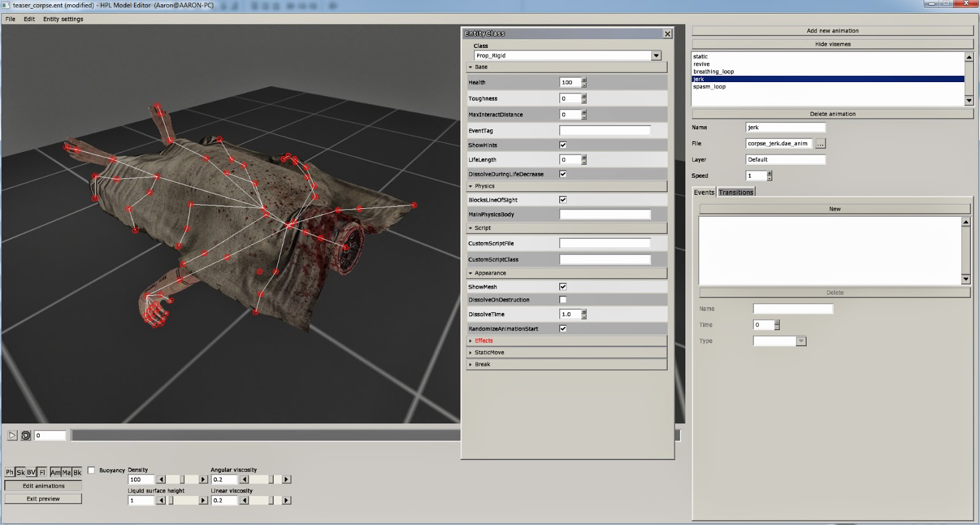Play the animation preview
Image resolution: width=980 pixels, height=525 pixels.
point(12,436)
